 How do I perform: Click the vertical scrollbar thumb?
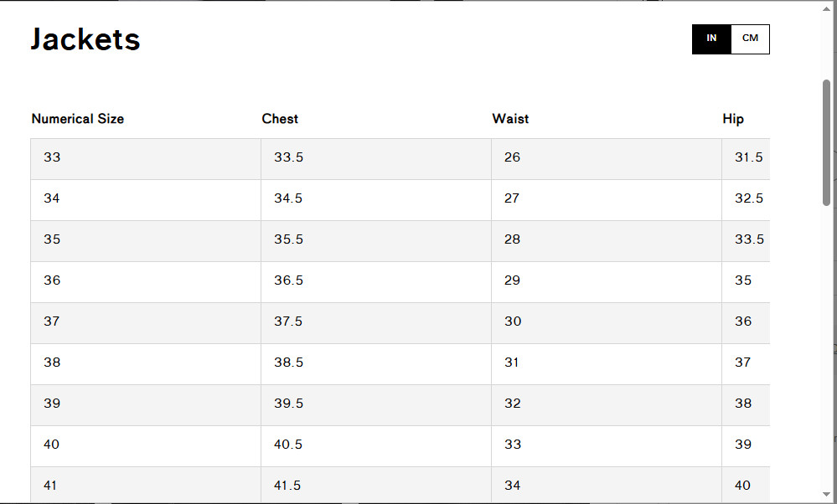click(826, 142)
